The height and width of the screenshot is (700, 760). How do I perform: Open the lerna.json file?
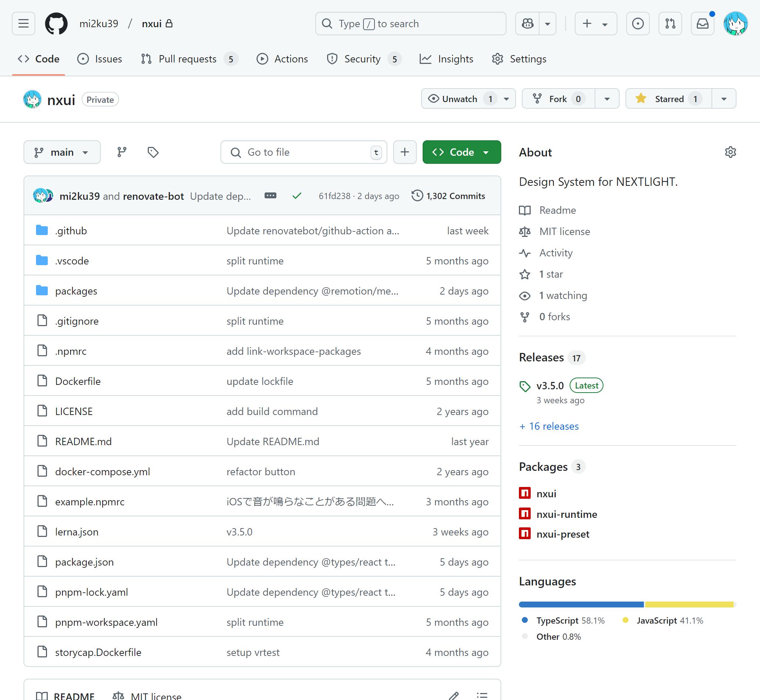click(x=76, y=532)
